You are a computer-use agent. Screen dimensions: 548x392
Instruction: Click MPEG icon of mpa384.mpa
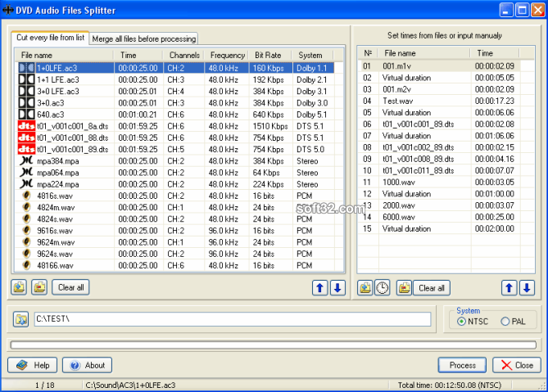point(26,161)
